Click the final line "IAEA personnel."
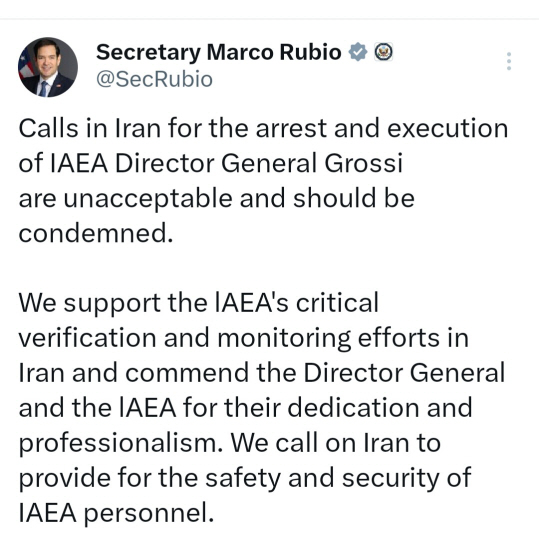Screen dimensions: 539x539 click(116, 513)
